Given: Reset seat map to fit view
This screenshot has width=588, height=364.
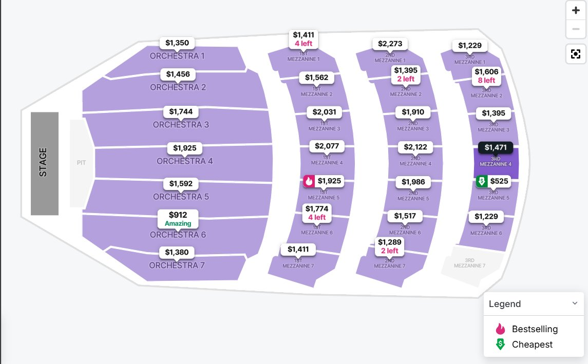Looking at the screenshot, I should tap(576, 54).
